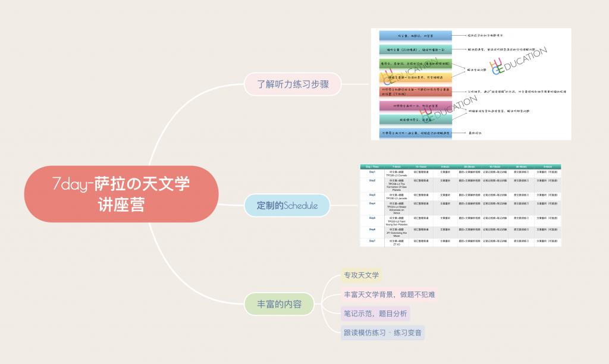Click the Comets lecture cell
Viewport: 609px width, 364px height.
[397, 173]
